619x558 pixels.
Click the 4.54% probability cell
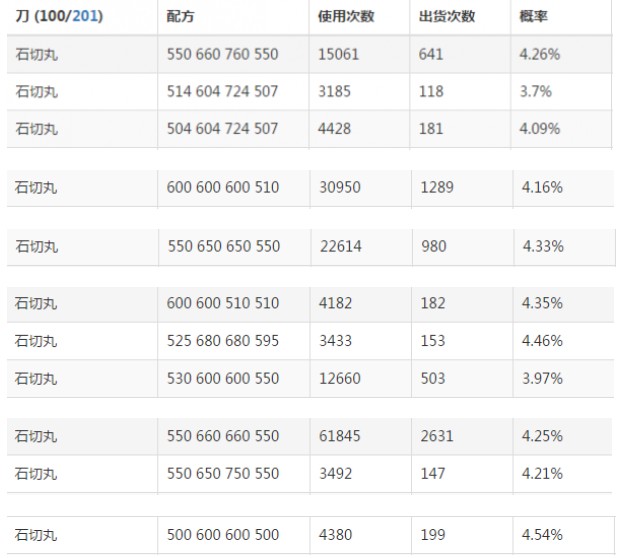pyautogui.click(x=541, y=535)
